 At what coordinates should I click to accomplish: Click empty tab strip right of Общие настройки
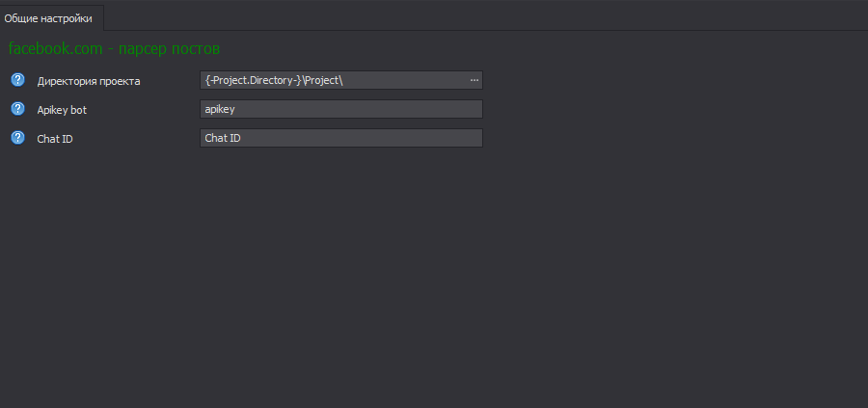point(482,16)
